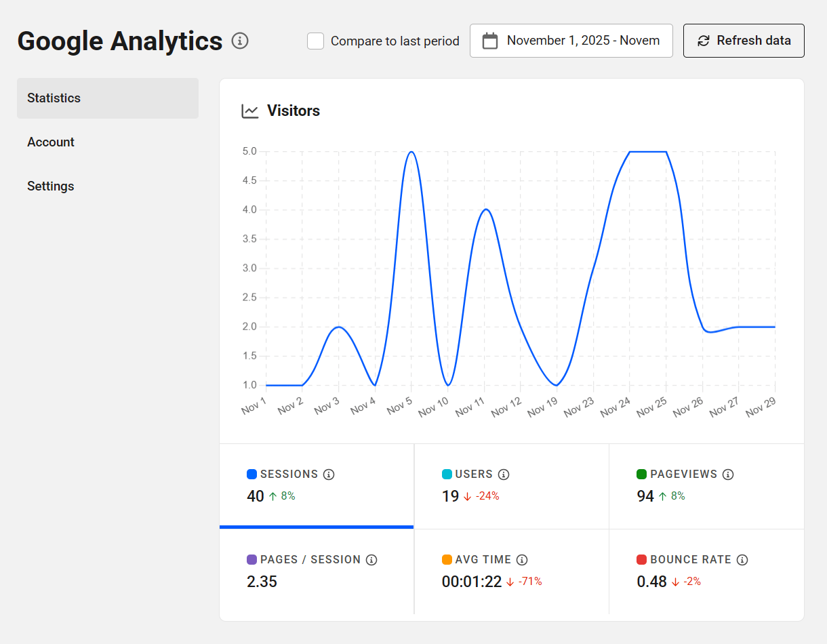The image size is (827, 644).
Task: Click the refresh arrows icon
Action: (704, 41)
